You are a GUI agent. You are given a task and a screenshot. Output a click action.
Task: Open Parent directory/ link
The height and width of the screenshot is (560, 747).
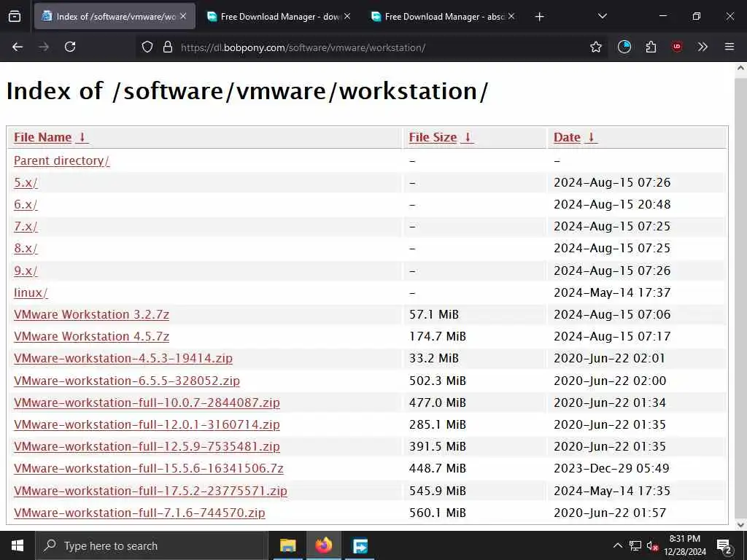point(61,160)
